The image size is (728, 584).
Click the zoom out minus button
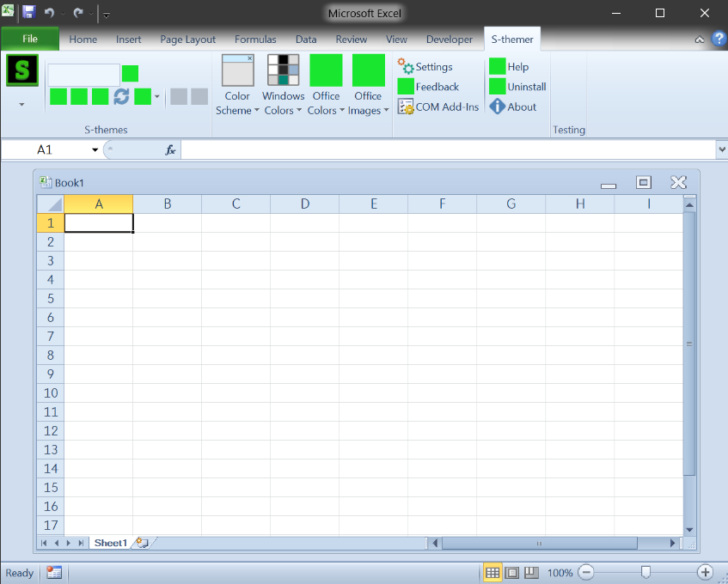tap(586, 572)
